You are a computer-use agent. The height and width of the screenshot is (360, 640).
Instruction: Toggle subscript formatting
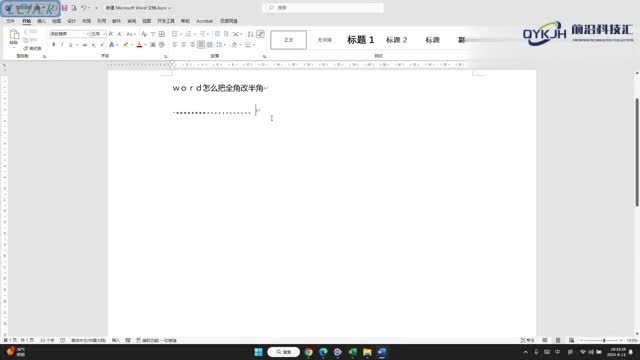click(x=93, y=45)
